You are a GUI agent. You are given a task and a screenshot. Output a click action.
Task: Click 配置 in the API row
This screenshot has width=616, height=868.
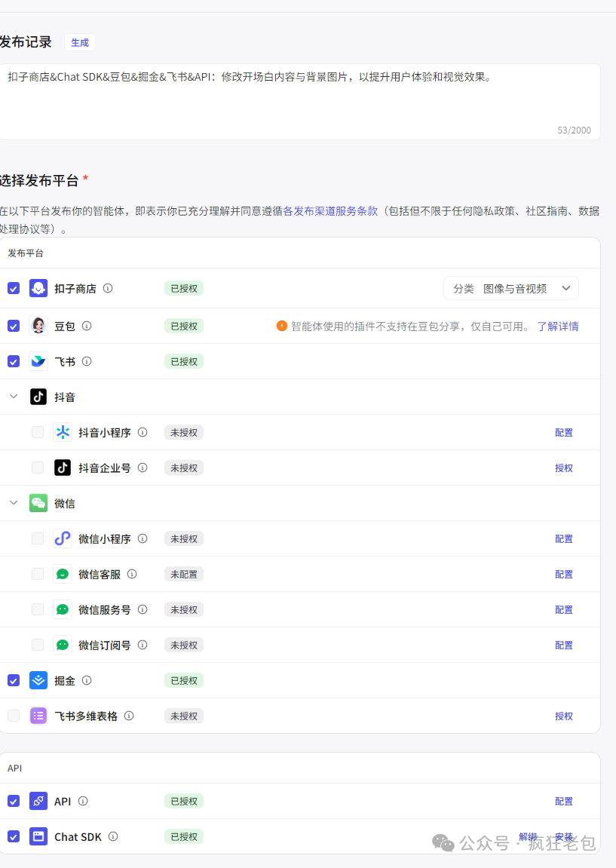pos(563,801)
